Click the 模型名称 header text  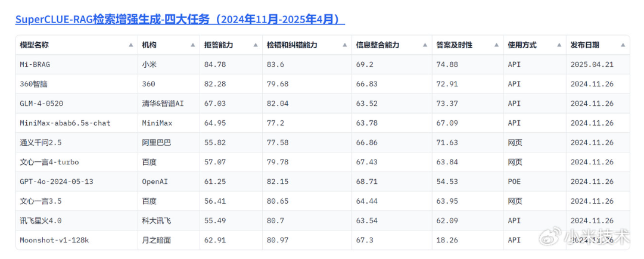[x=34, y=45]
